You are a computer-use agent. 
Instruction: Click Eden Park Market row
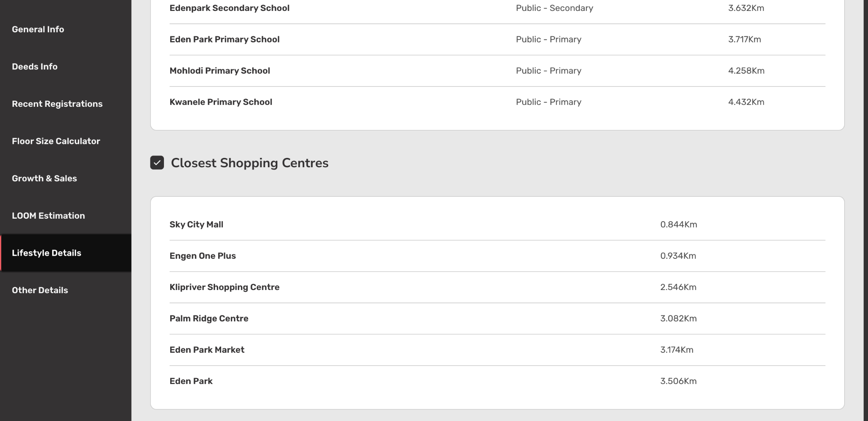click(x=207, y=350)
